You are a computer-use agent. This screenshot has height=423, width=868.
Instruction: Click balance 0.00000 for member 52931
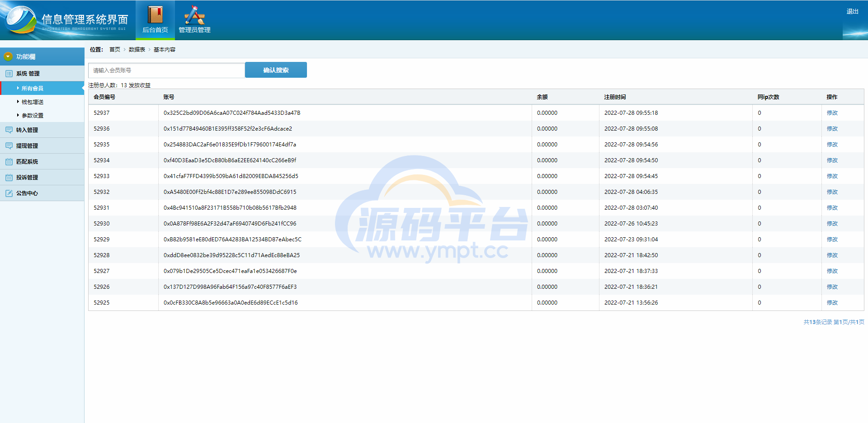547,208
